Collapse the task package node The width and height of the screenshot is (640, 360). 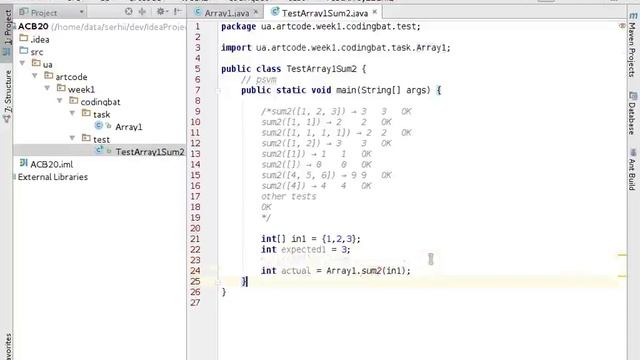[x=73, y=113]
